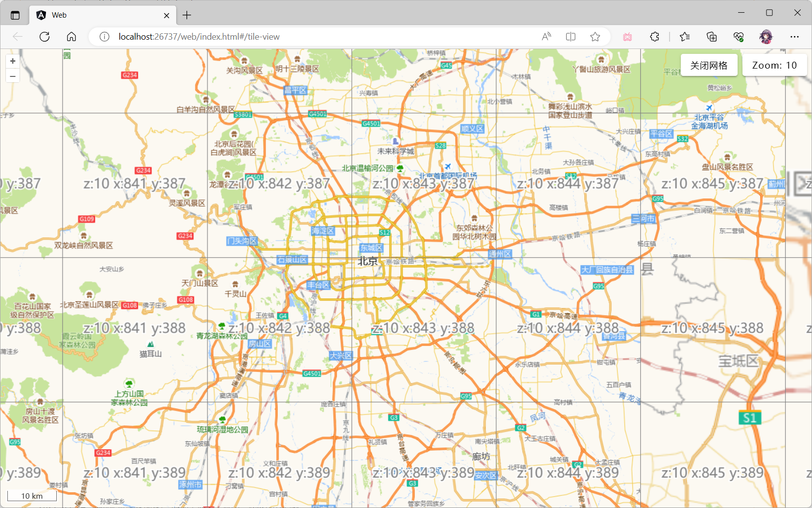Click the 北京平谷金海湖机场 airport icon
812x508 pixels.
(x=709, y=108)
